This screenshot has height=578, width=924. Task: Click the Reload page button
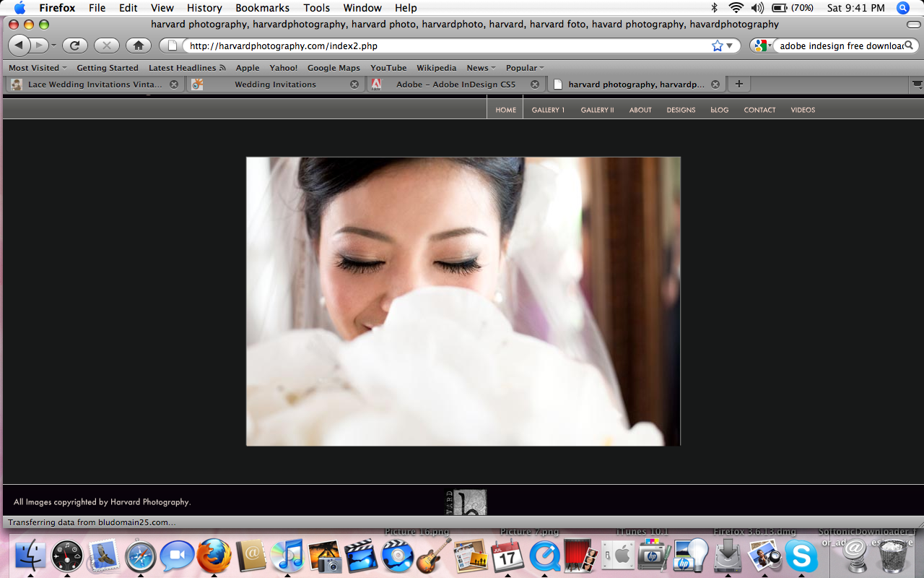[74, 46]
